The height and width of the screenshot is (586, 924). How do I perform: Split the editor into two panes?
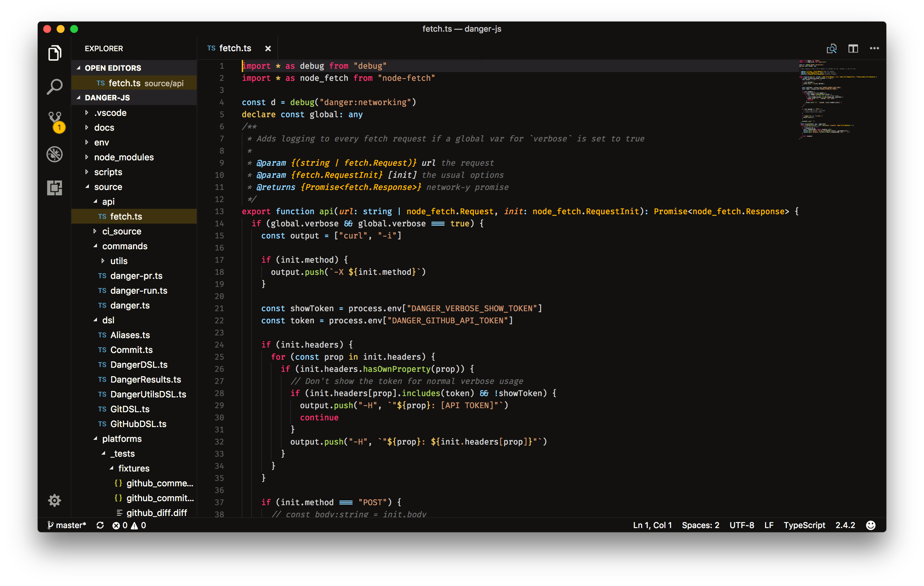(853, 48)
